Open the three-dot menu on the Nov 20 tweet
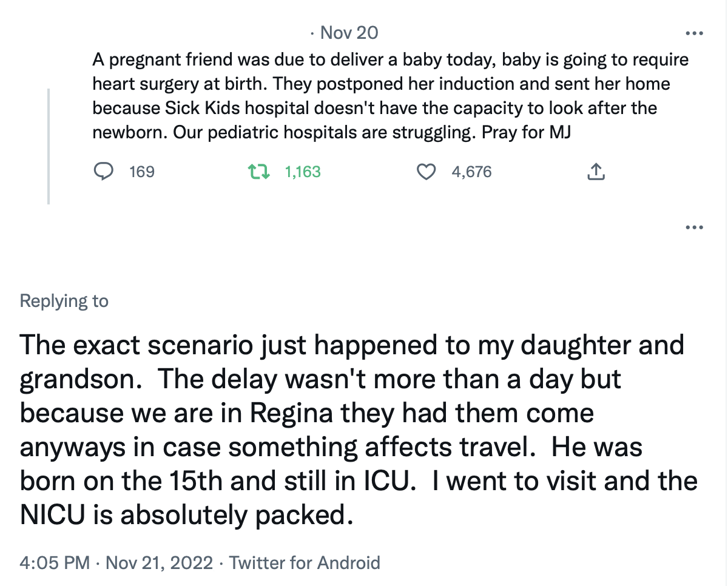The height and width of the screenshot is (586, 728). click(693, 33)
